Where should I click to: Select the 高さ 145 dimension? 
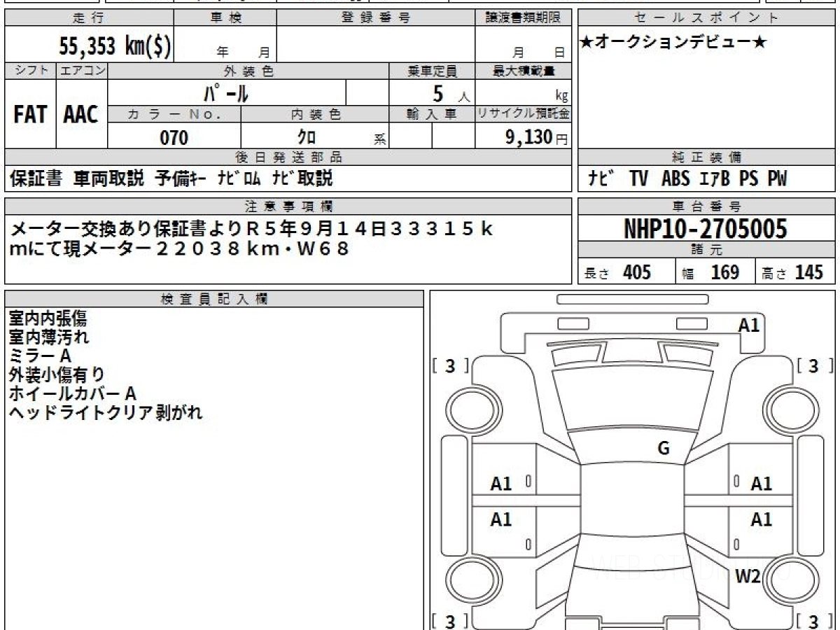click(x=793, y=272)
